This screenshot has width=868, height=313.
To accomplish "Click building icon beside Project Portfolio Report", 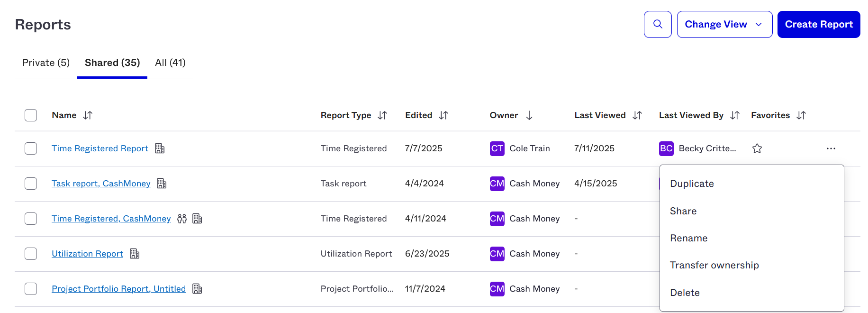I will pyautogui.click(x=197, y=289).
